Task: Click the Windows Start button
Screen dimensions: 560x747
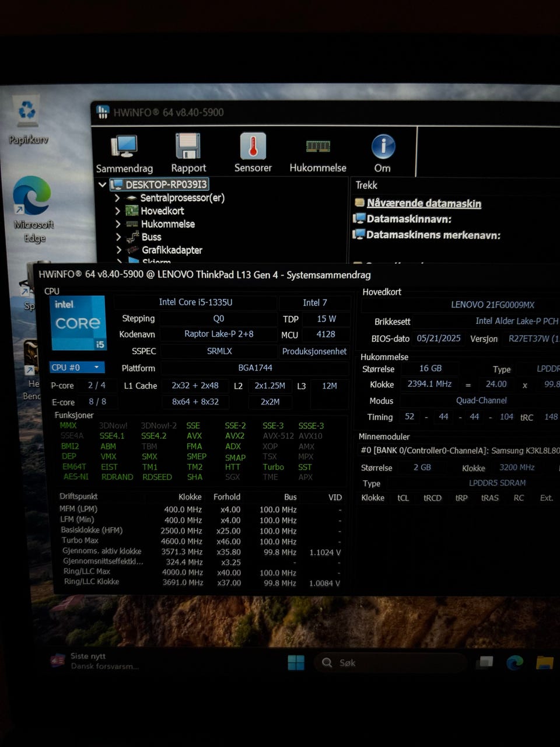Action: pyautogui.click(x=296, y=662)
